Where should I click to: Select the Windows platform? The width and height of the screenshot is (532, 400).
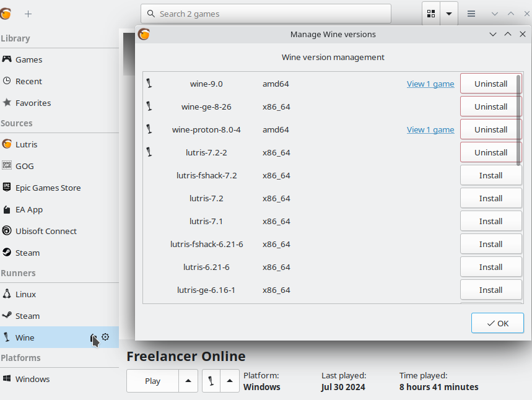(59, 379)
